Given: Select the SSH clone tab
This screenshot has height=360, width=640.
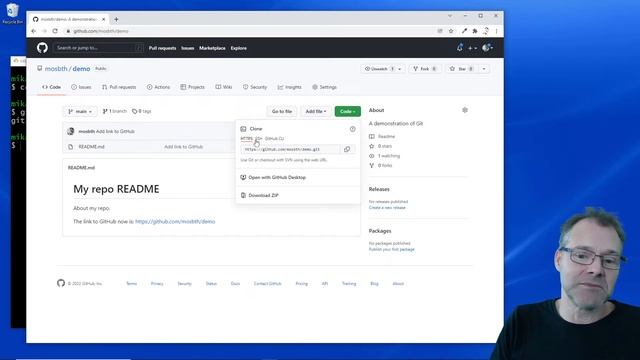Looking at the screenshot, I should (258, 138).
